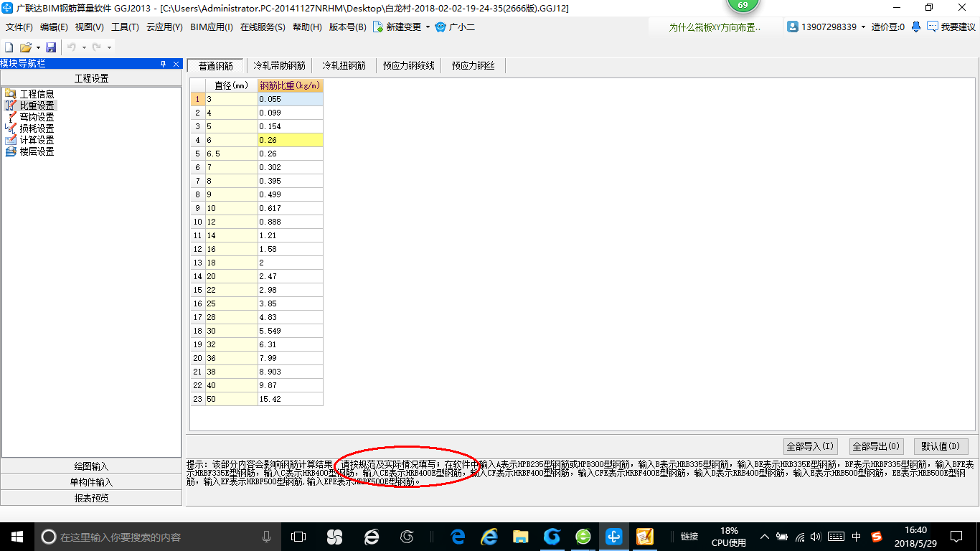The height and width of the screenshot is (551, 980).
Task: Open File Explorer from the taskbar
Action: [x=520, y=537]
